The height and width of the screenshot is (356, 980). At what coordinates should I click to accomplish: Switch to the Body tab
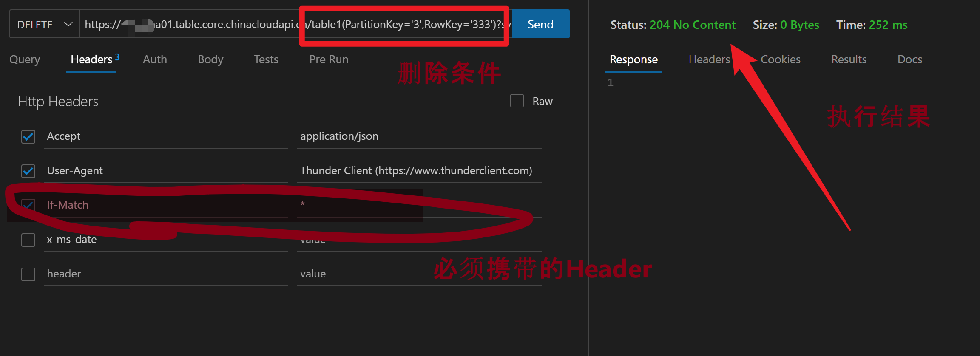click(x=210, y=59)
